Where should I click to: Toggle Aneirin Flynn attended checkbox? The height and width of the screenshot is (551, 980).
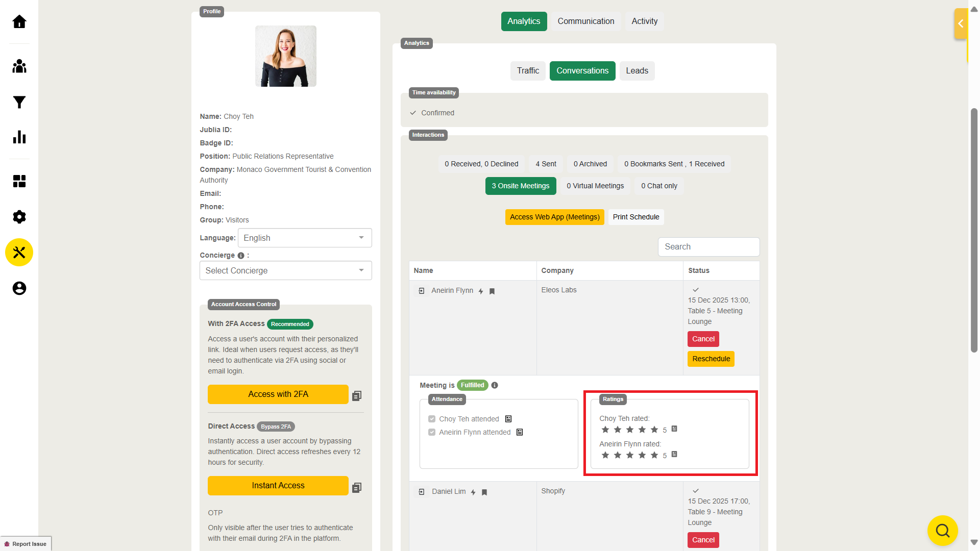point(432,432)
